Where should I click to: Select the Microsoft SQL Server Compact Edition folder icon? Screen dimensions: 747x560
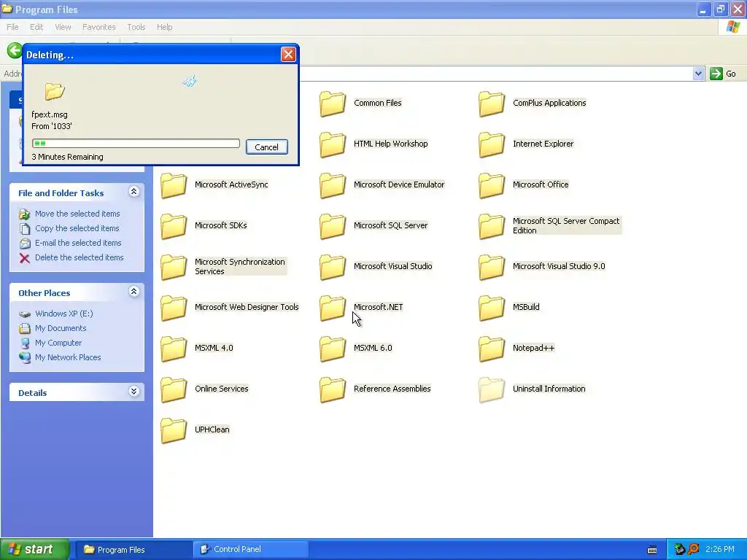pos(491,226)
